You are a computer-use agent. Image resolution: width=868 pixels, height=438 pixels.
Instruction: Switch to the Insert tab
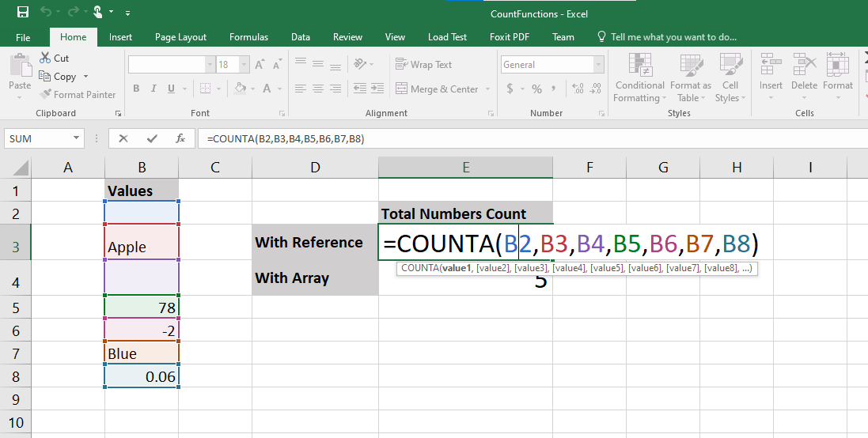tap(121, 37)
